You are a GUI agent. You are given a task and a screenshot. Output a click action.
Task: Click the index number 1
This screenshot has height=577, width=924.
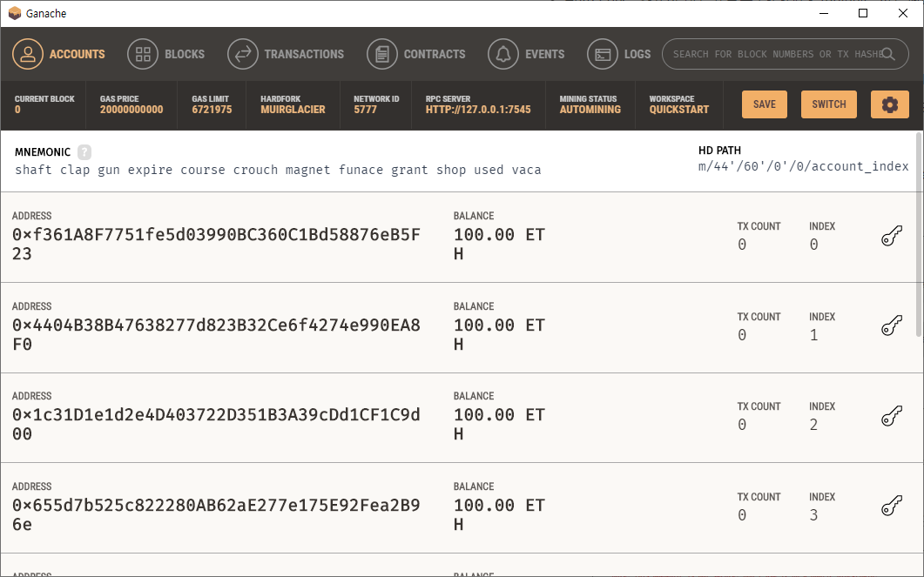813,335
